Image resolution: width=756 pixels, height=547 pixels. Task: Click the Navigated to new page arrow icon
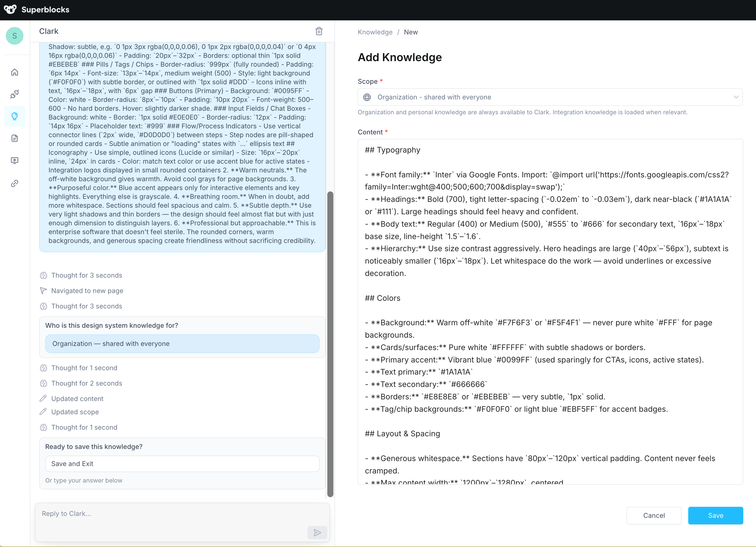click(x=43, y=291)
